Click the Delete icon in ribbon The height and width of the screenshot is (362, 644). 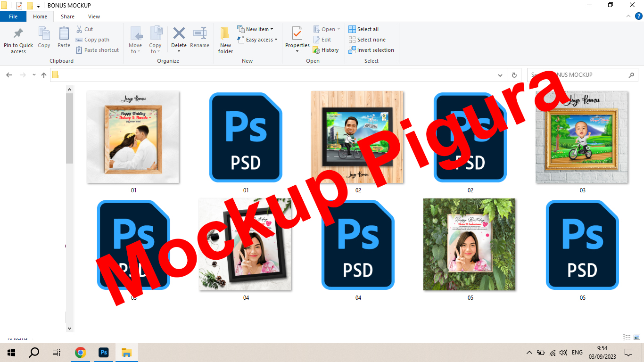179,34
